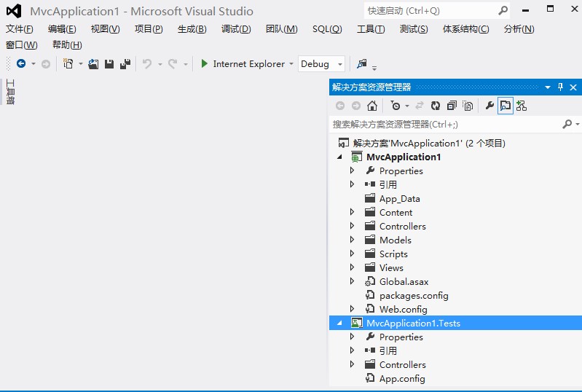Screen dimensions: 582x392
Task: Click the Redo toolbar icon
Action: tap(173, 64)
